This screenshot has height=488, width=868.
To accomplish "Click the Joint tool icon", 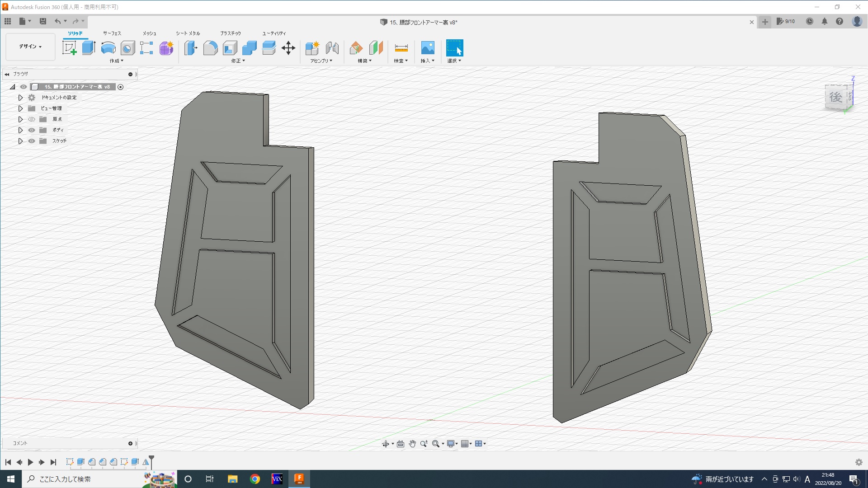I will tap(332, 48).
